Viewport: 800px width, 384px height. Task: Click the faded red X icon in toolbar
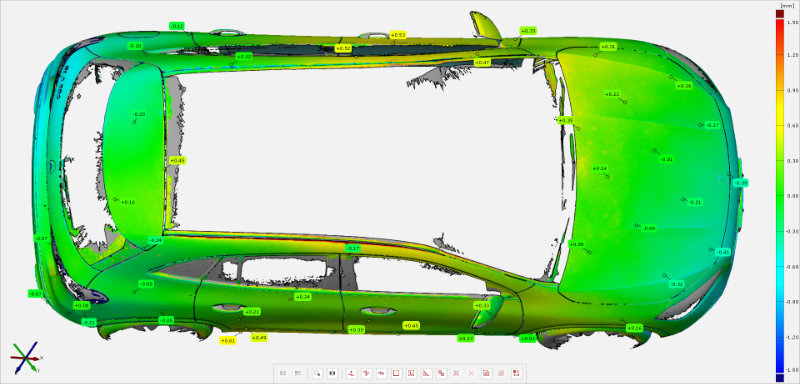point(471,373)
